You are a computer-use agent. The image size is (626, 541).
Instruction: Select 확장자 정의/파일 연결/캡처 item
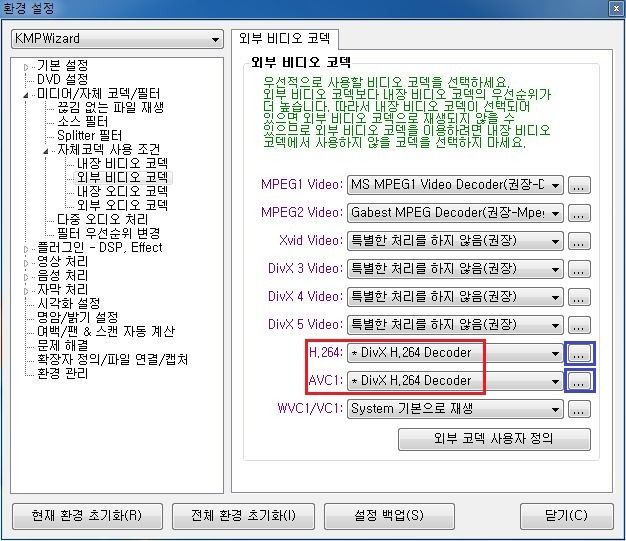tap(113, 359)
